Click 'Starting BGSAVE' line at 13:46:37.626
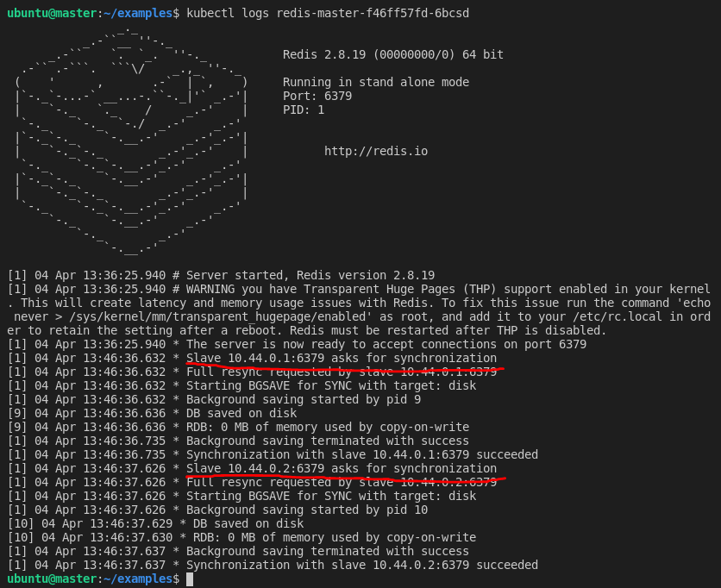 pyautogui.click(x=241, y=496)
